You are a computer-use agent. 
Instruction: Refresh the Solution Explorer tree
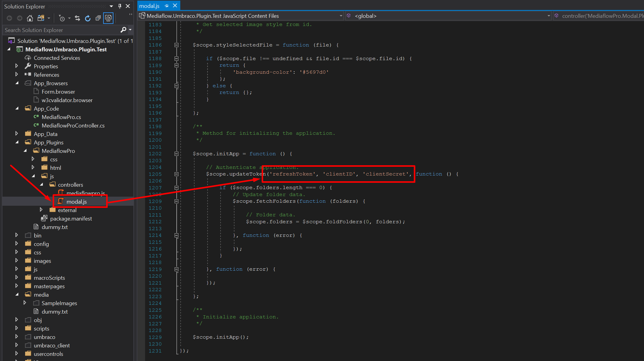pos(88,18)
